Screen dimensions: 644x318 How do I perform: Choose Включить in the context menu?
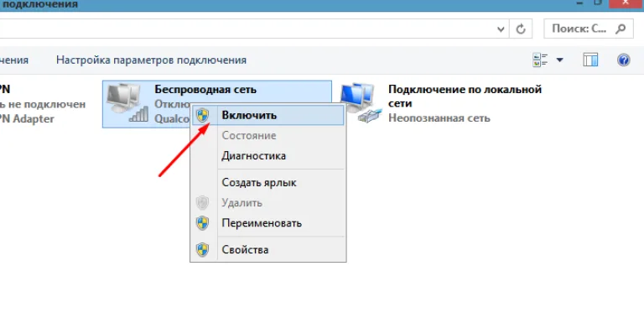pos(267,116)
